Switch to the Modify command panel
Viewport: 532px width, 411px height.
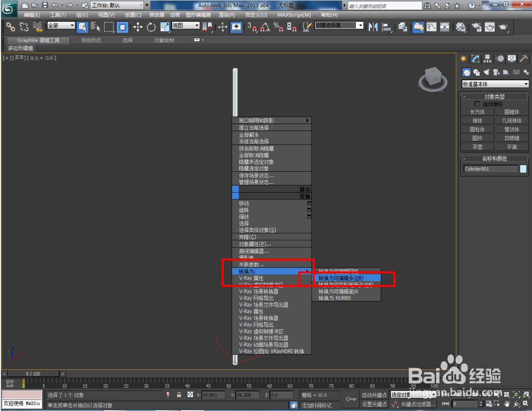(x=476, y=59)
